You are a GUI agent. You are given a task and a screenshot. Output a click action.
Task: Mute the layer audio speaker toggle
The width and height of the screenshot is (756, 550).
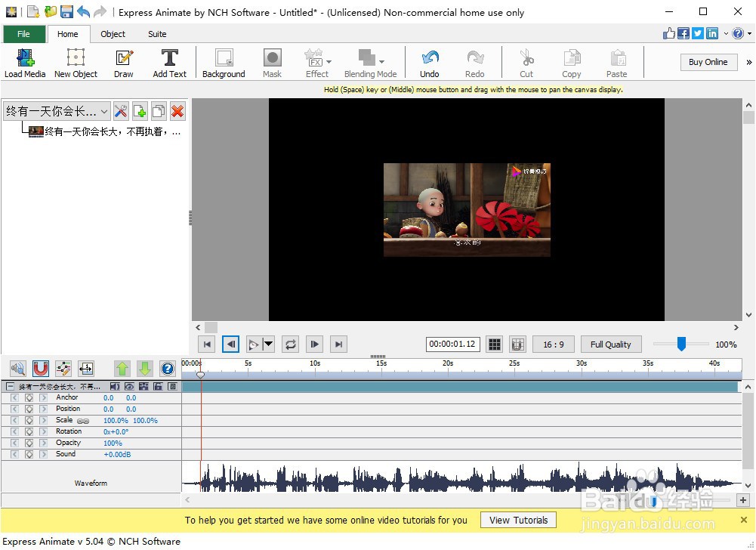115,387
